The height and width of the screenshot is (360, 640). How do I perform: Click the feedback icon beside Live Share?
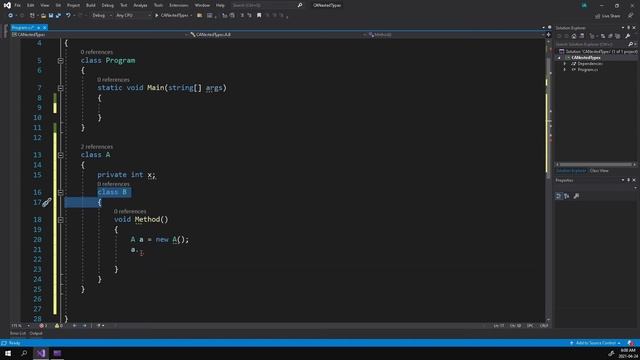pos(631,16)
